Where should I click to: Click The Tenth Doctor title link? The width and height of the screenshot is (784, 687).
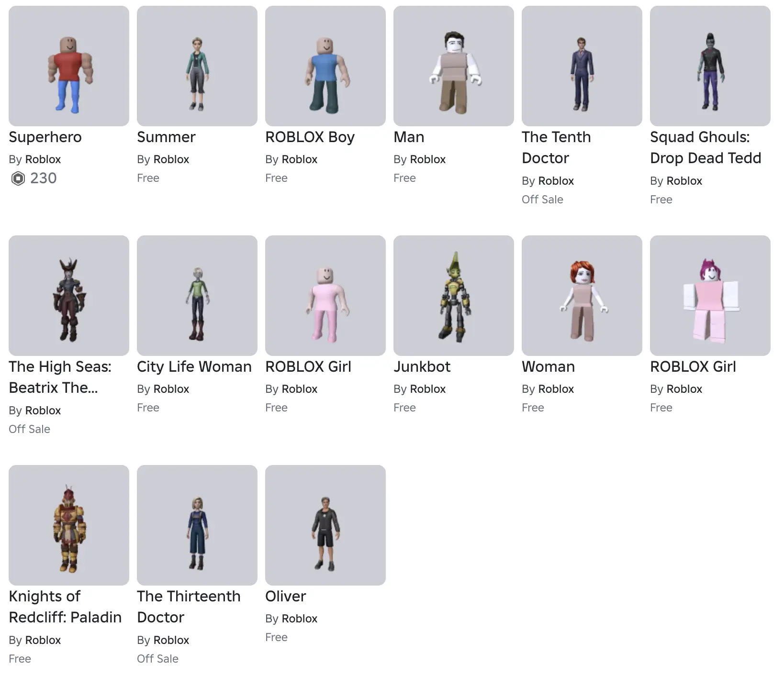[x=556, y=147]
